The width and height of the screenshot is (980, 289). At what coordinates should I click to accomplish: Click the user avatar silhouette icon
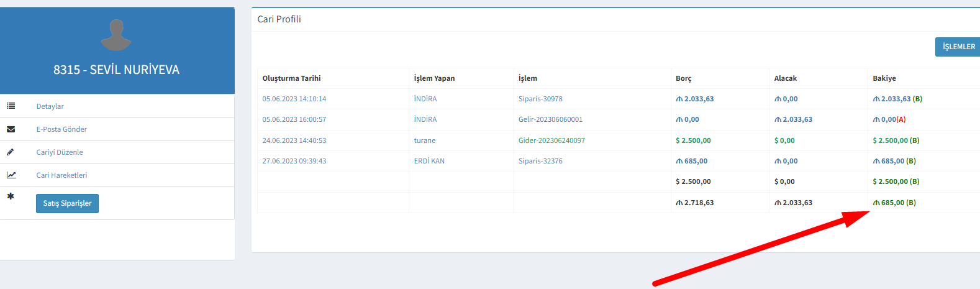point(116,35)
